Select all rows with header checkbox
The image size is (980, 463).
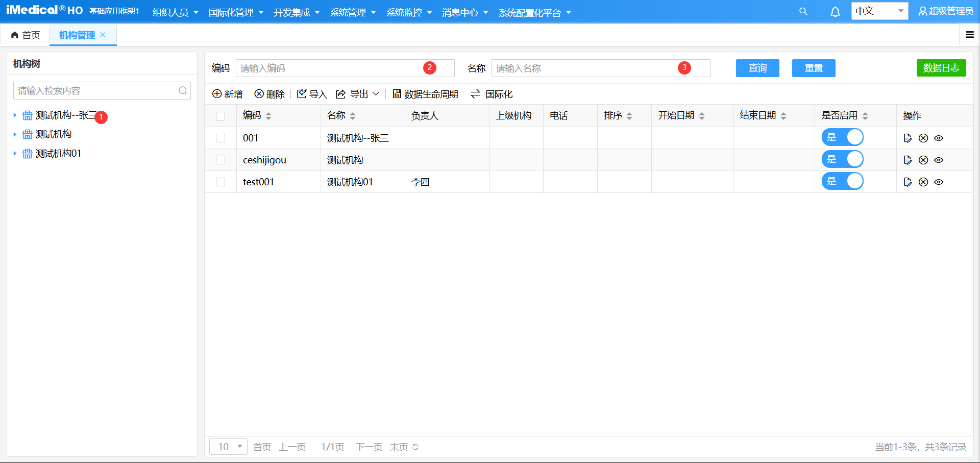tap(220, 116)
